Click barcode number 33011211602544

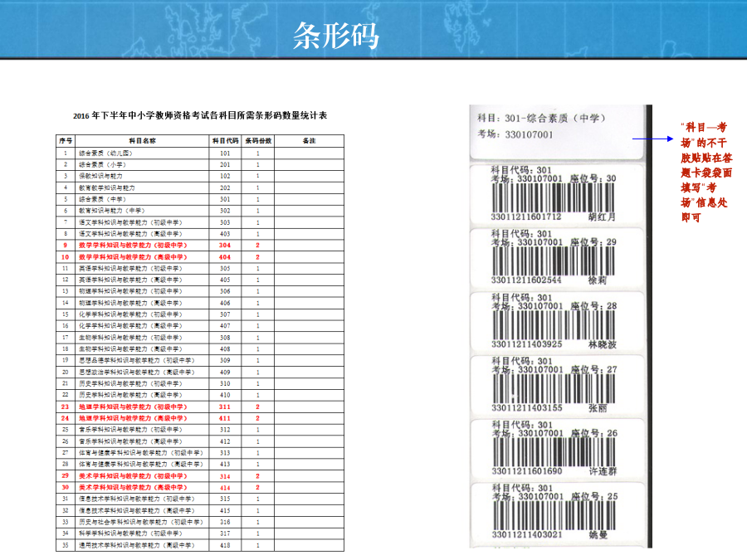(526, 280)
